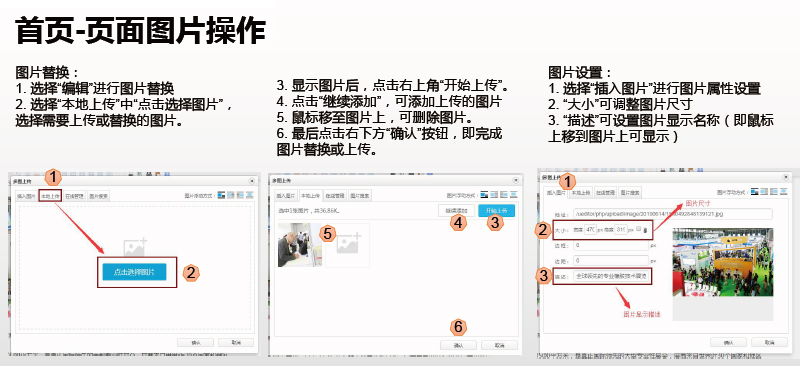
Task: Click the 地址 image URL field
Action: (672, 214)
